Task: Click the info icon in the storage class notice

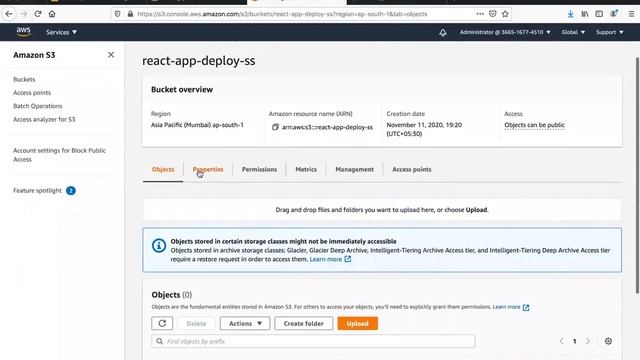Action: [159, 245]
